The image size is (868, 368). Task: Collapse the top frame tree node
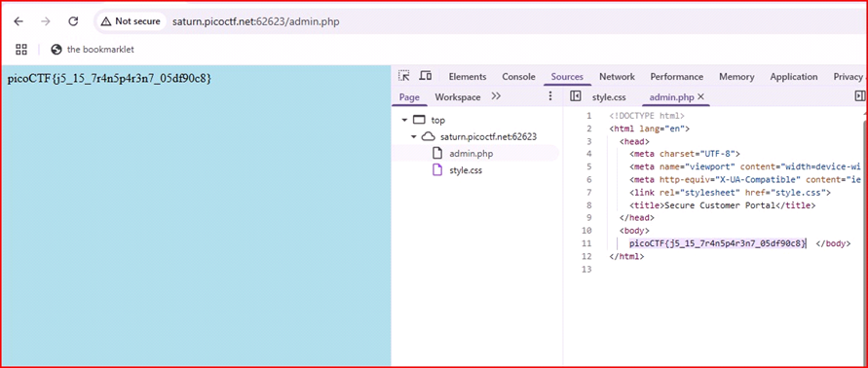click(x=405, y=120)
